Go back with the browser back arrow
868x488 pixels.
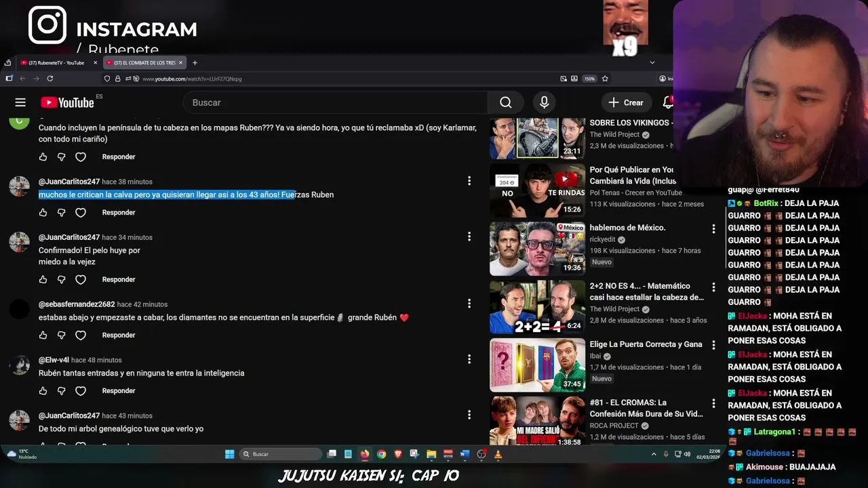(22, 79)
